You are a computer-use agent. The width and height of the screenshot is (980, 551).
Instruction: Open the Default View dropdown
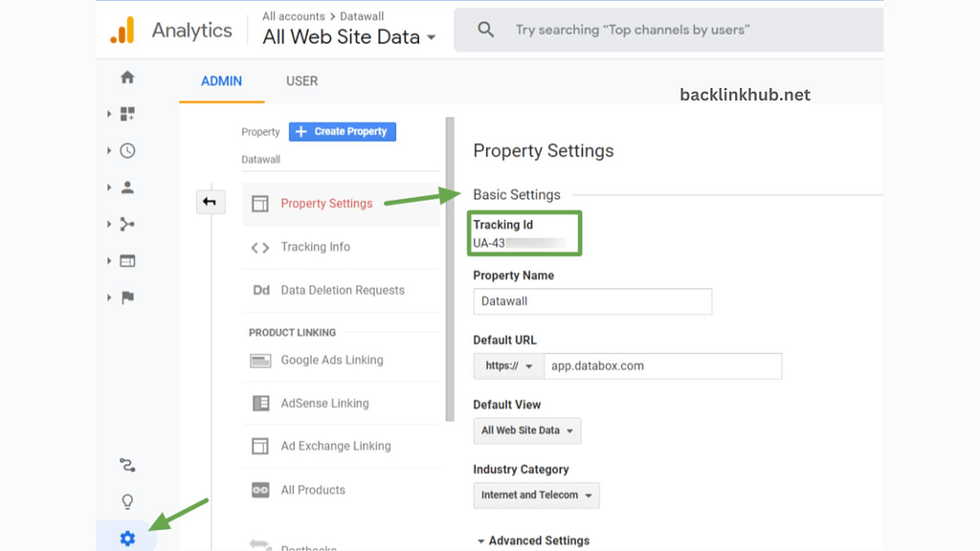526,430
